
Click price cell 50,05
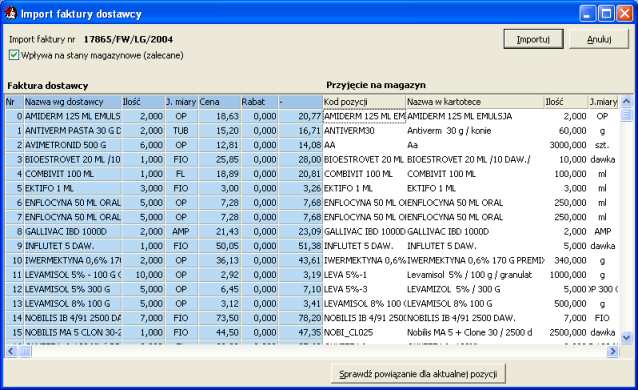pyautogui.click(x=219, y=246)
